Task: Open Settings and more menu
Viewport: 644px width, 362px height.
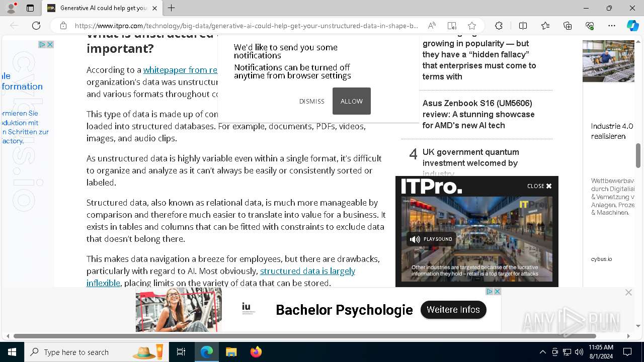Action: 612,26
